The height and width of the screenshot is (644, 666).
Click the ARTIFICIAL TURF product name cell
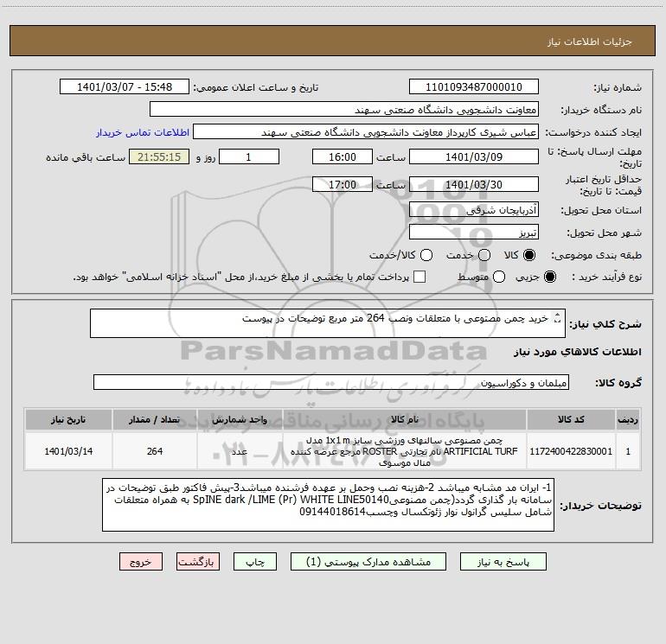click(405, 451)
